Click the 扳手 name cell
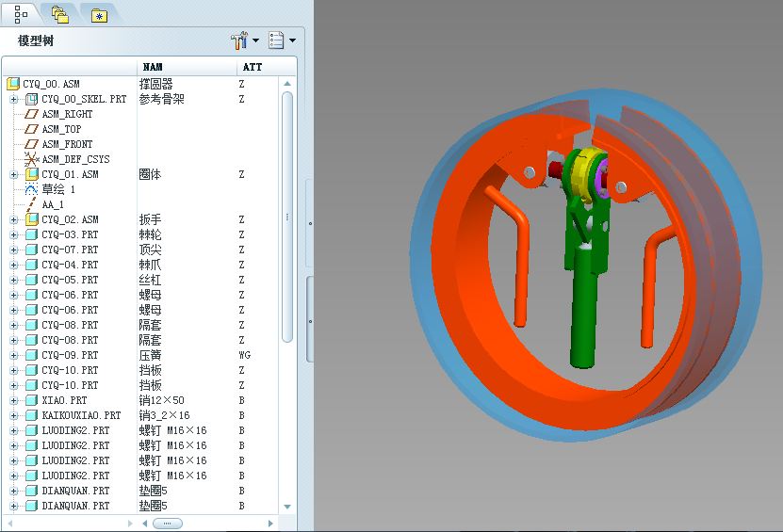Image resolution: width=783 pixels, height=532 pixels. [151, 219]
